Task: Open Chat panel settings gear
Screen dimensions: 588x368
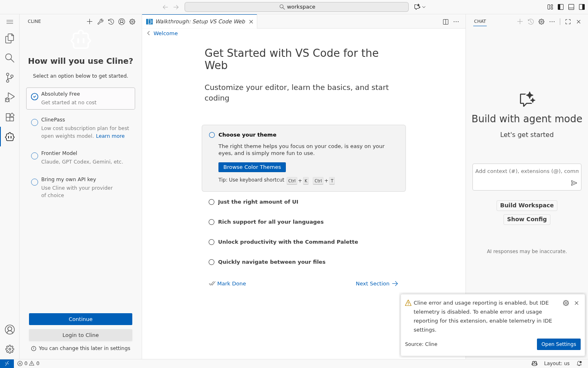Action: tap(541, 22)
